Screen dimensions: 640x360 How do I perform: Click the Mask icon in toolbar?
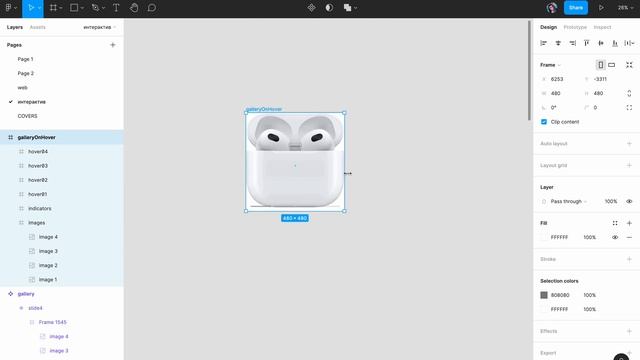pos(329,8)
